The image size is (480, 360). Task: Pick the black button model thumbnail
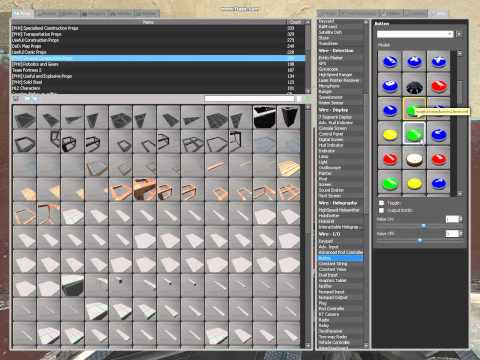(x=414, y=86)
